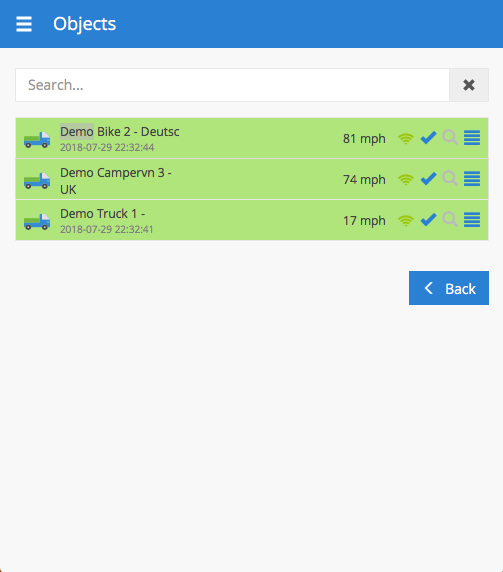Select the Demo Truck 1 object name
The height and width of the screenshot is (572, 503).
[102, 214]
